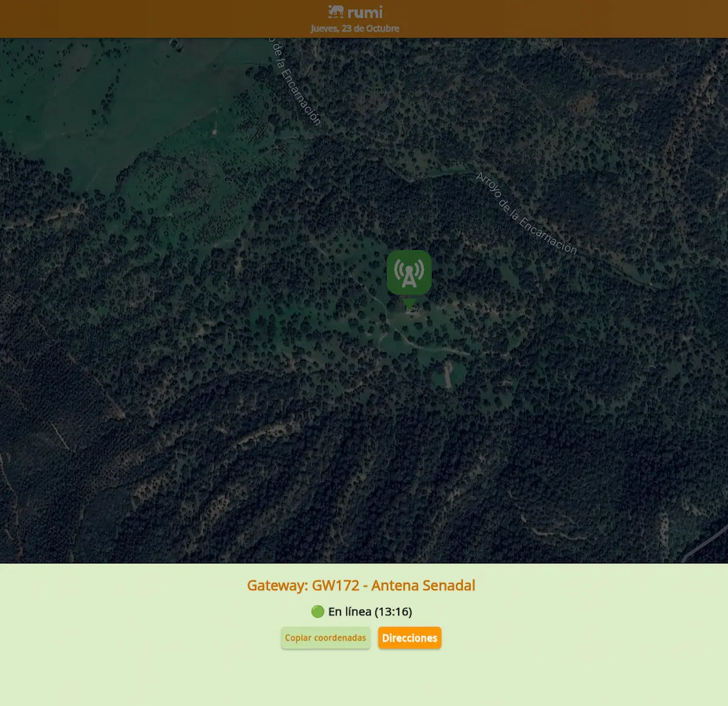The image size is (728, 706).
Task: Click the En línea (13:16) status text
Action: pyautogui.click(x=369, y=611)
